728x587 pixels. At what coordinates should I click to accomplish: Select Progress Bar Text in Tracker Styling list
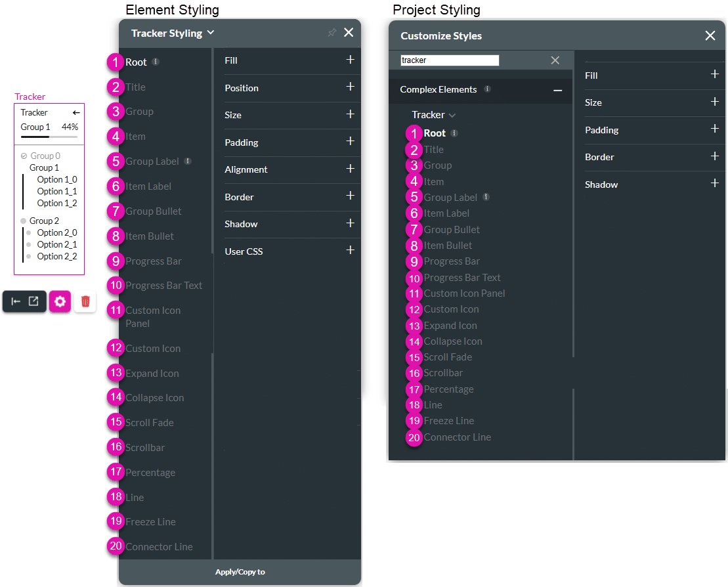pyautogui.click(x=164, y=286)
